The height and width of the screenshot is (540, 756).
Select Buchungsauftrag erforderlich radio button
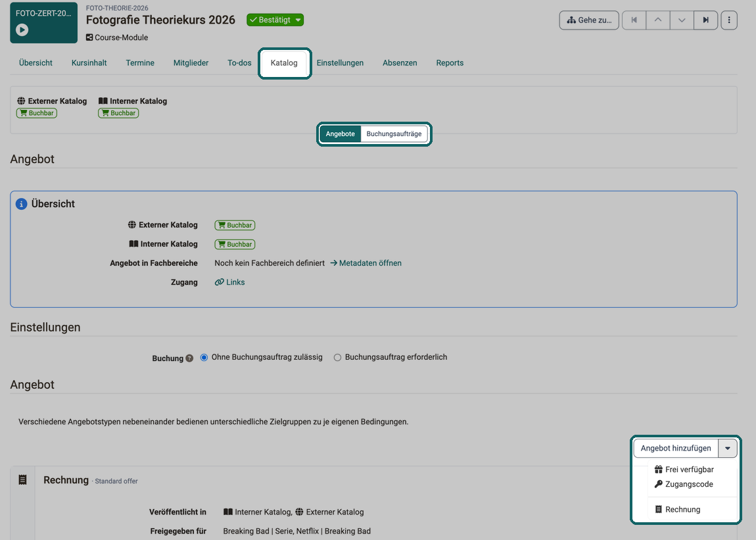(x=337, y=358)
